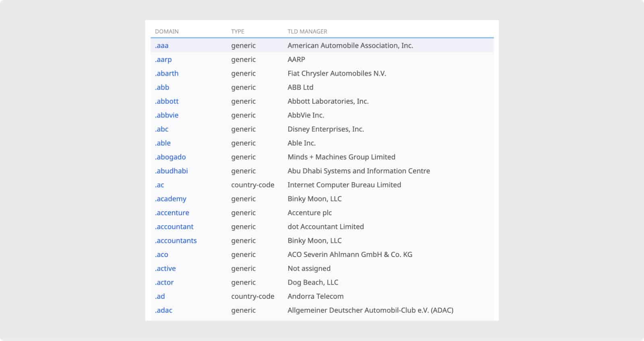Open the .actor domain link

click(164, 283)
